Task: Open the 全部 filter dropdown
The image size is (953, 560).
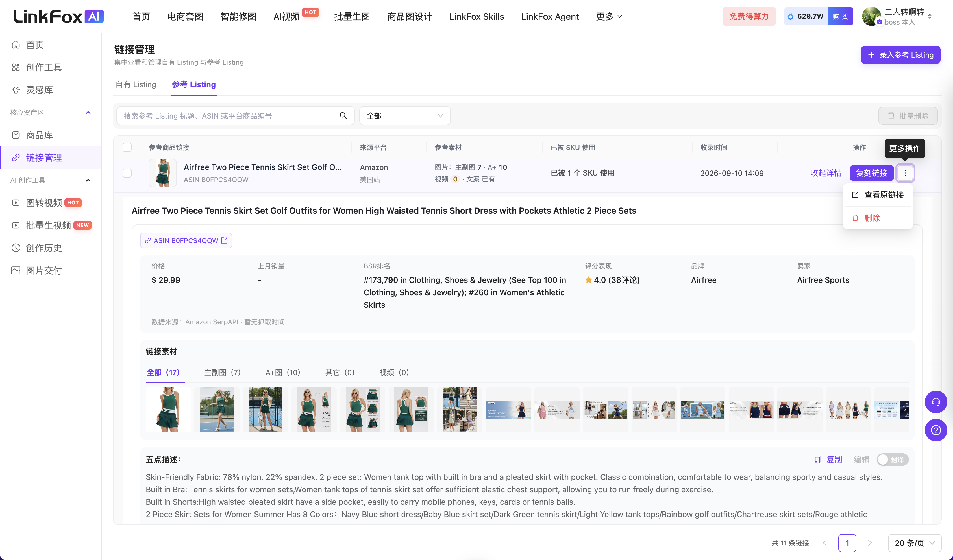Action: [405, 116]
